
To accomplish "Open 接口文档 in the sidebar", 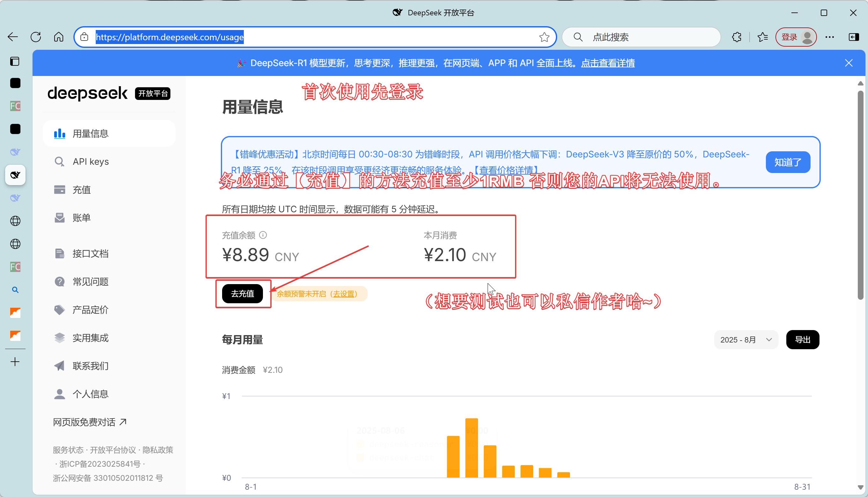I will [109, 253].
